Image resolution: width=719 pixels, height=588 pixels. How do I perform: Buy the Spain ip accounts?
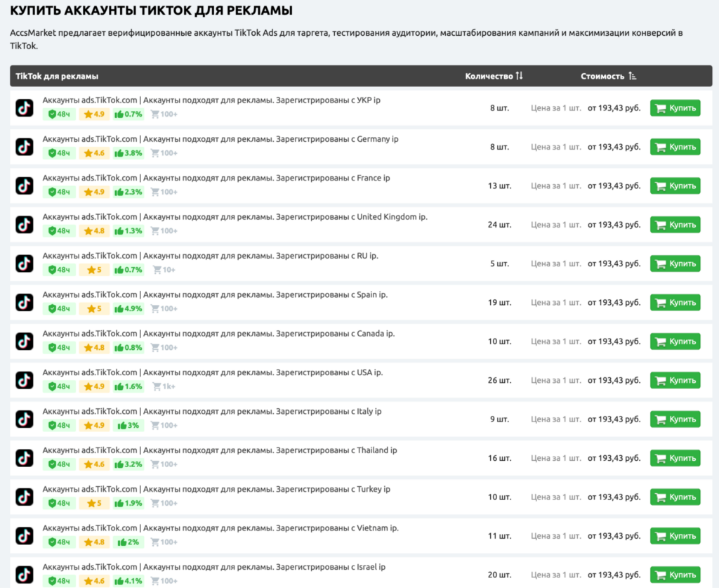pyautogui.click(x=675, y=303)
